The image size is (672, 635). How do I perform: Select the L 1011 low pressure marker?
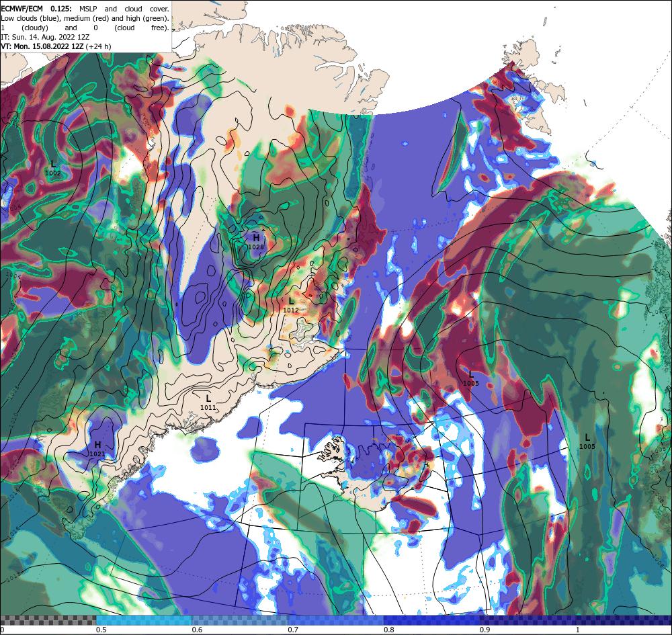point(208,403)
